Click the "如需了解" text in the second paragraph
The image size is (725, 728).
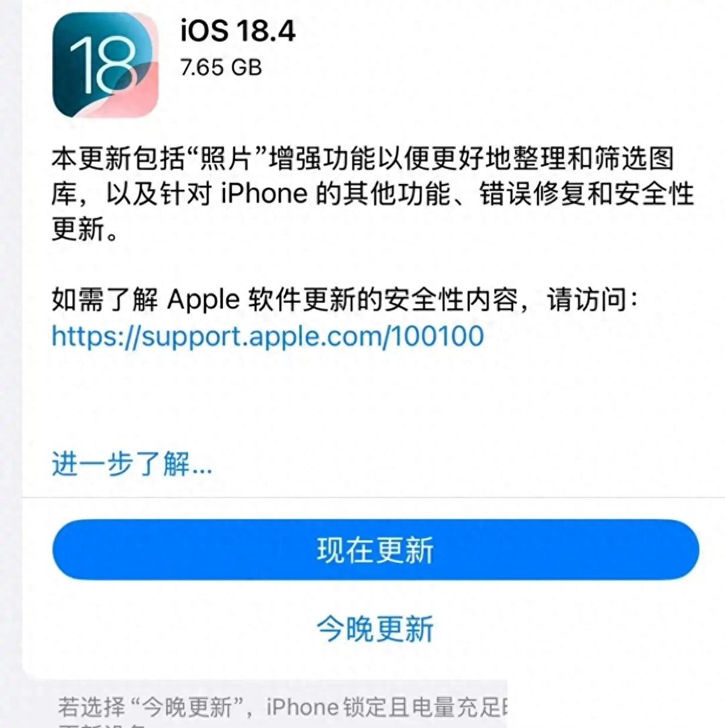click(105, 299)
